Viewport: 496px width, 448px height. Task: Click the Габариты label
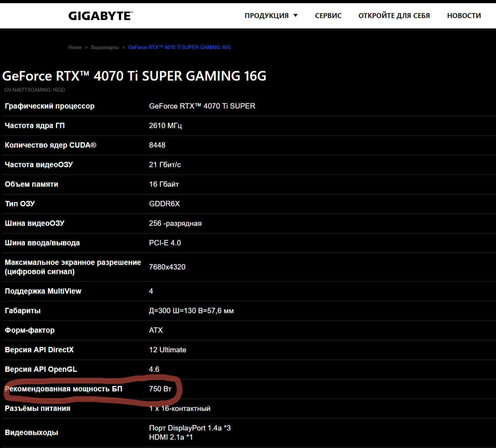23,311
